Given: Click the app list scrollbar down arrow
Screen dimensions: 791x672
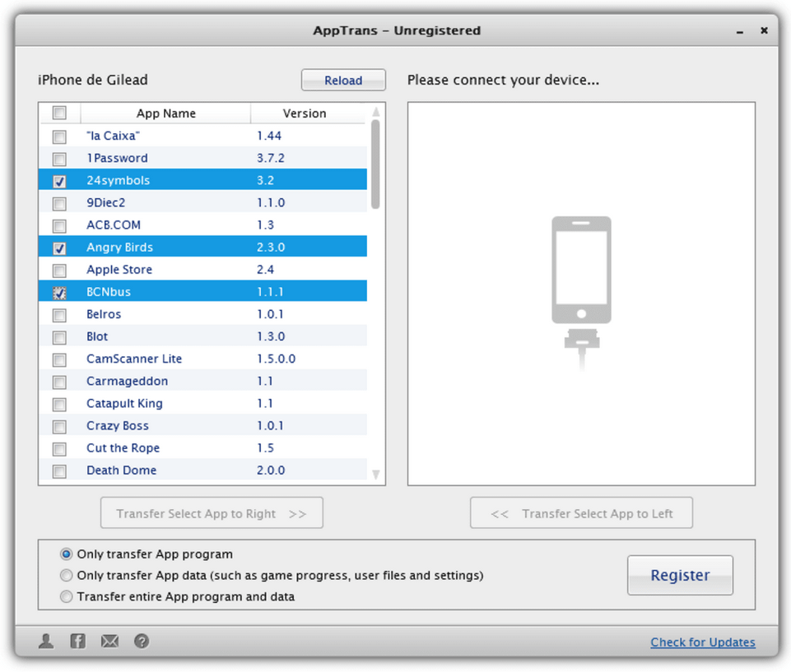Looking at the screenshot, I should [376, 475].
